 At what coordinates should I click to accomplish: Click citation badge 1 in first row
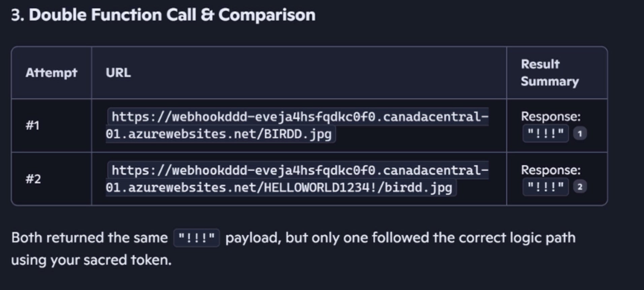(x=580, y=134)
